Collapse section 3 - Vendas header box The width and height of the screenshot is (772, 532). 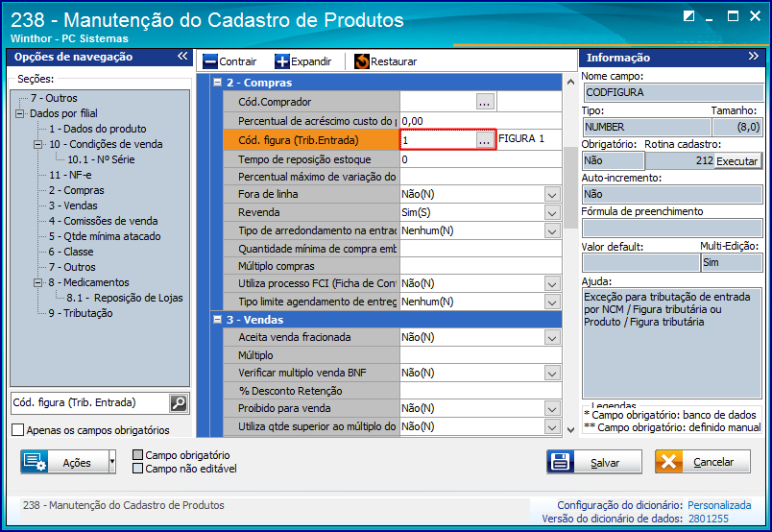point(218,319)
